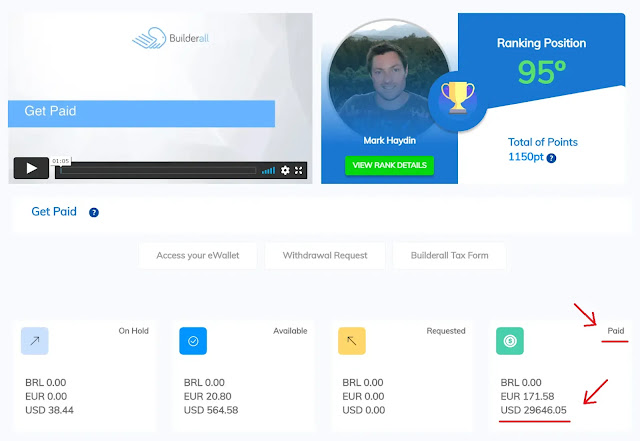Viewport: 640px width, 441px height.
Task: Select EUR 171.58 in Paid
Action: coord(527,396)
